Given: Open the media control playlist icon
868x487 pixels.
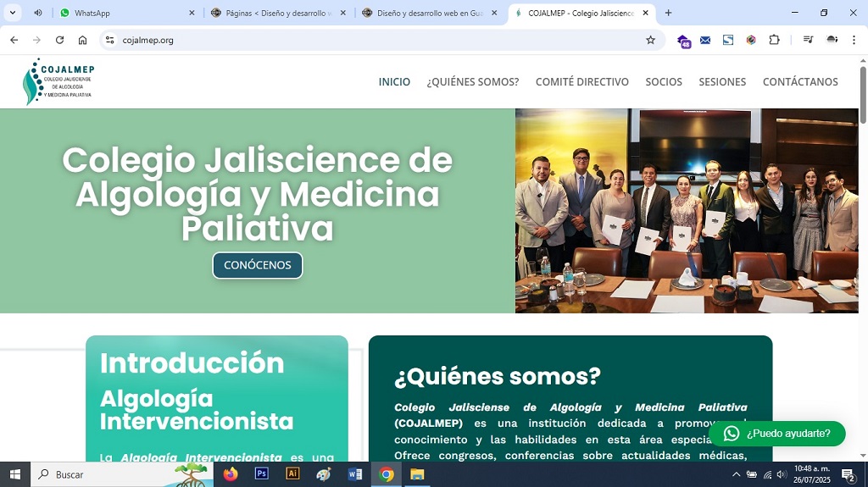Looking at the screenshot, I should (808, 40).
